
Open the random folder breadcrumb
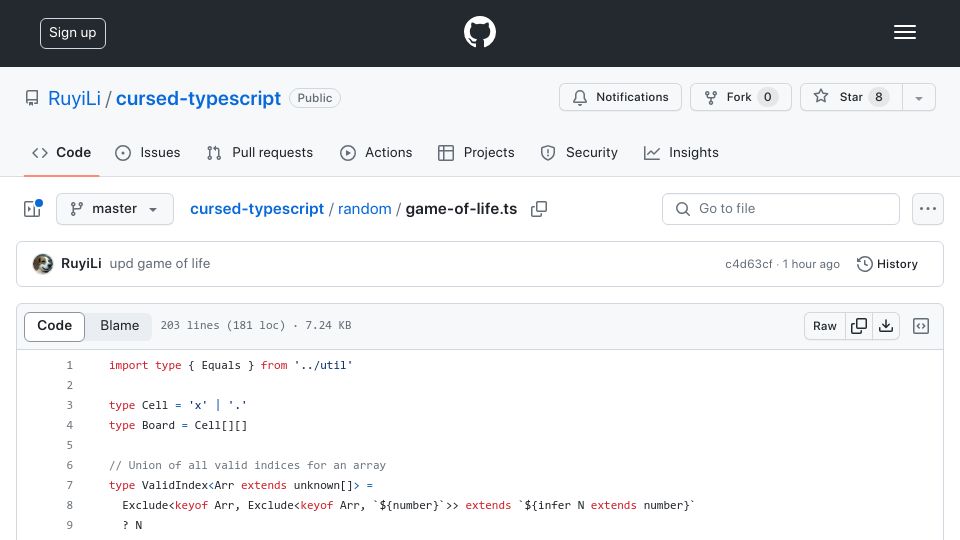coord(364,209)
